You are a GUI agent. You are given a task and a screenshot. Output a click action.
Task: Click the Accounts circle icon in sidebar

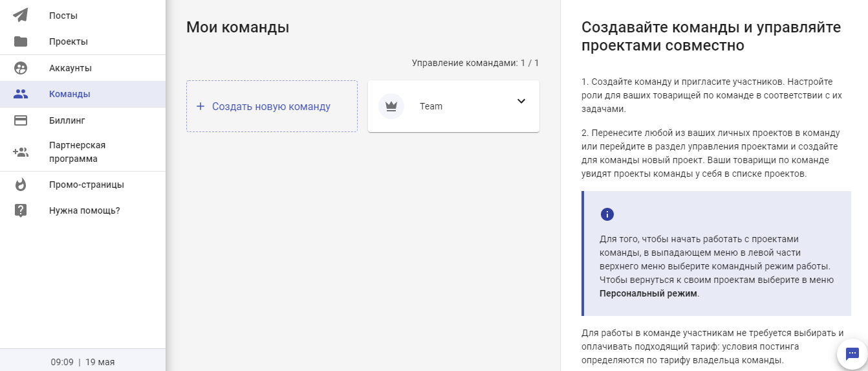pyautogui.click(x=21, y=68)
